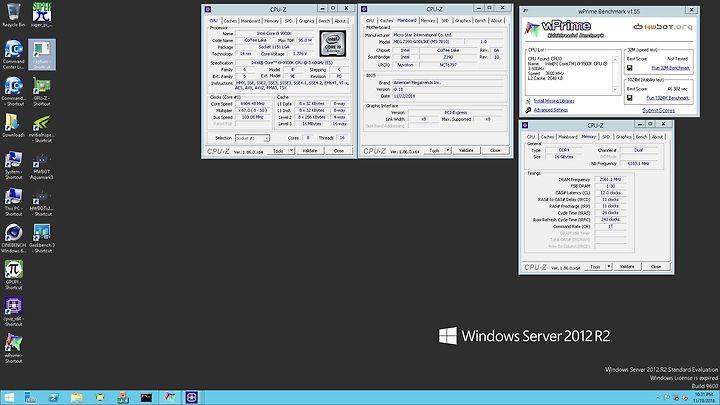This screenshot has height=405, width=720.
Task: Click Validate in the CPU-Z Memory window
Action: [627, 266]
